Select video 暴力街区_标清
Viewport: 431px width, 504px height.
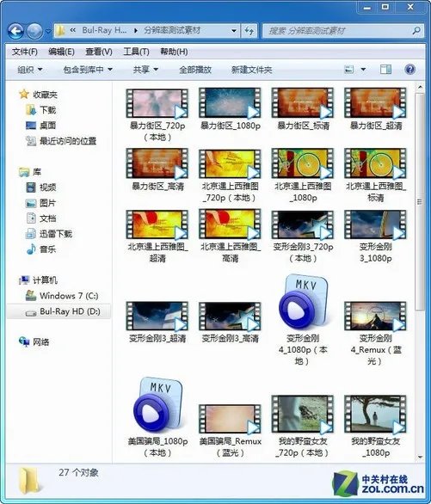(x=303, y=109)
